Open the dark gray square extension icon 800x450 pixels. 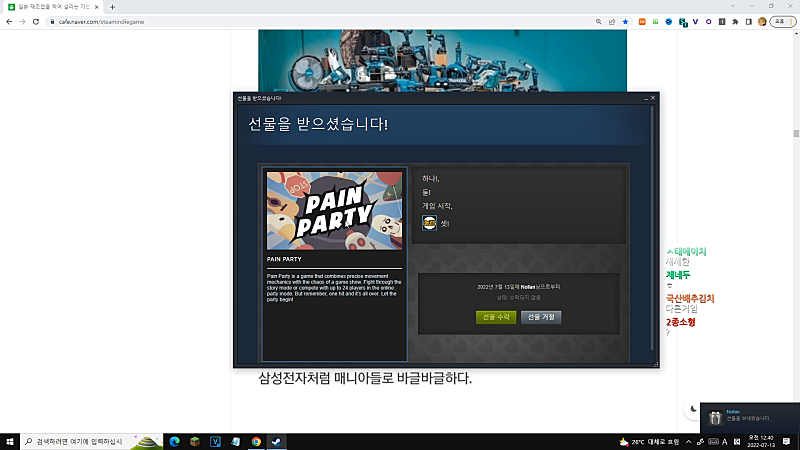(721, 22)
